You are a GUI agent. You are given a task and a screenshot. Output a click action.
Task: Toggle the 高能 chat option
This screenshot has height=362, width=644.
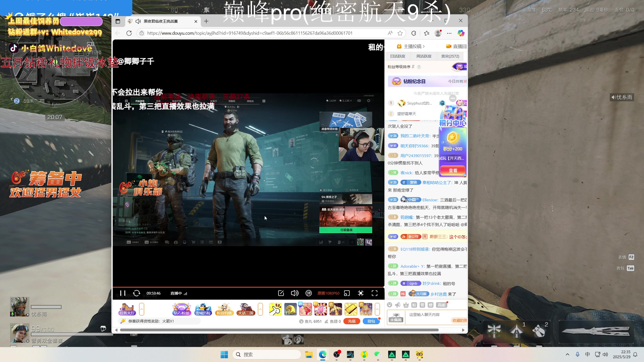click(x=441, y=305)
